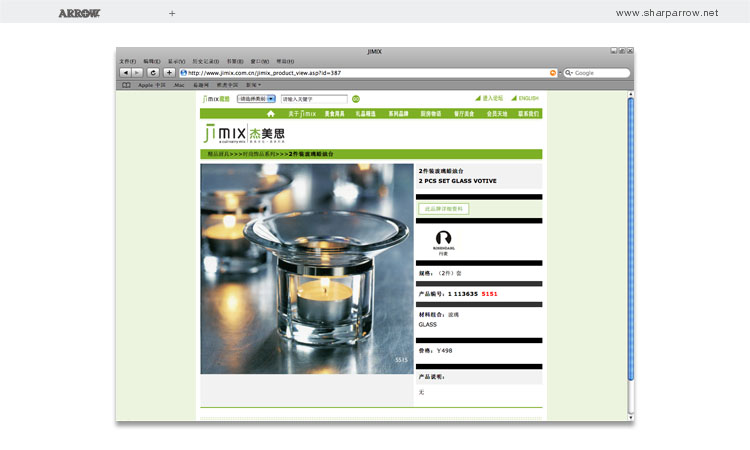Image resolution: width=750 pixels, height=450 pixels.
Task: Open the 历史记录 menu
Action: pos(206,61)
